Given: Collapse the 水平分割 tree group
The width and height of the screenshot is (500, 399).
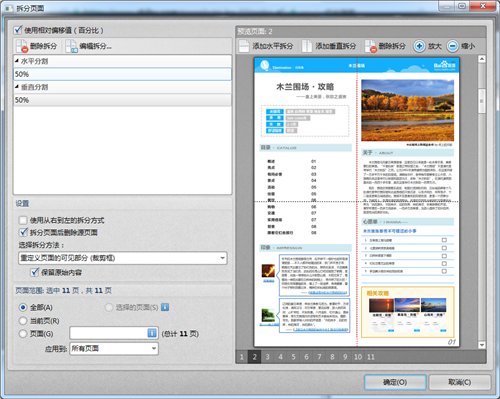Looking at the screenshot, I should click(x=17, y=61).
